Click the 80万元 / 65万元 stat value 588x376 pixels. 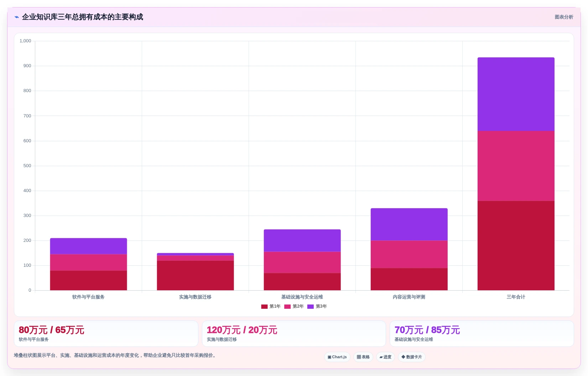click(x=51, y=330)
